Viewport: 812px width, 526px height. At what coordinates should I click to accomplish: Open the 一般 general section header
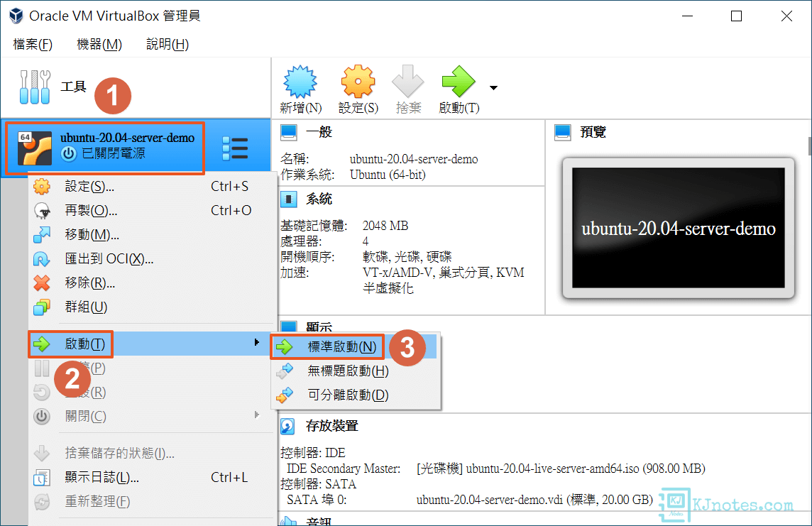click(319, 132)
